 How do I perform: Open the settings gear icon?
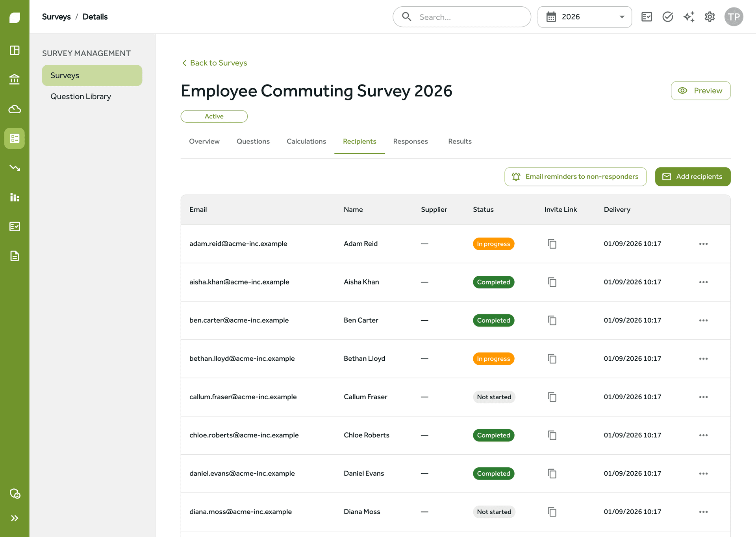[710, 17]
